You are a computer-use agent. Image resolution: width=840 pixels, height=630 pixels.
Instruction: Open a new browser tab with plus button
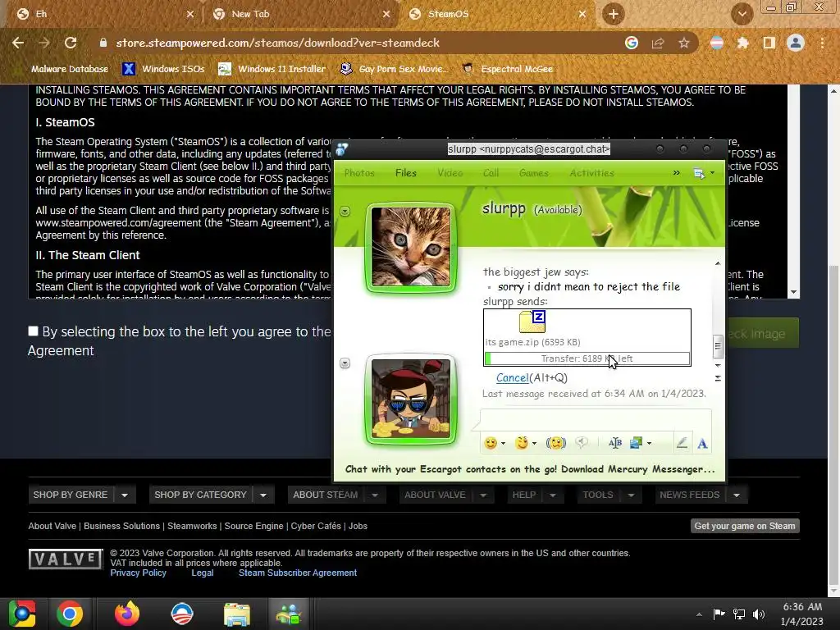click(614, 14)
